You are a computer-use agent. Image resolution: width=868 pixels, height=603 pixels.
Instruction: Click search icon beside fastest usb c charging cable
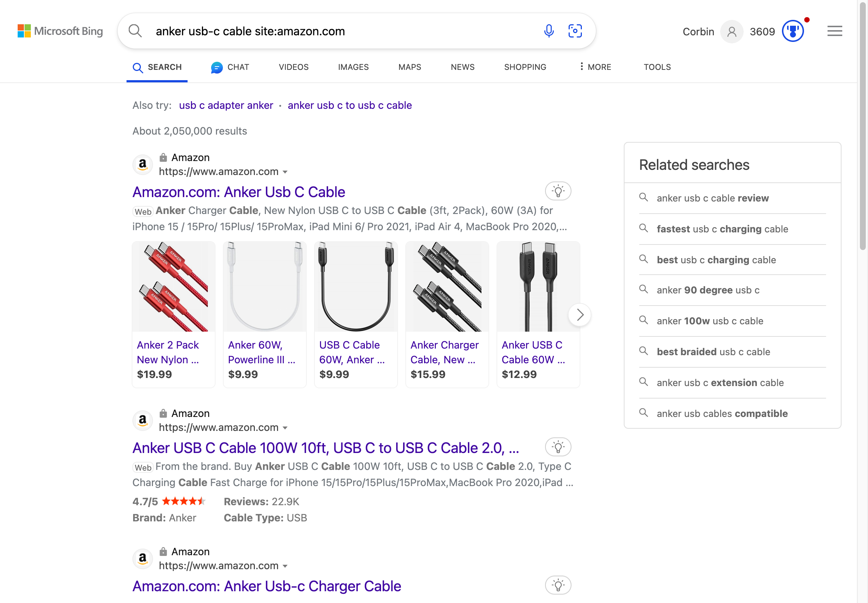(x=643, y=228)
